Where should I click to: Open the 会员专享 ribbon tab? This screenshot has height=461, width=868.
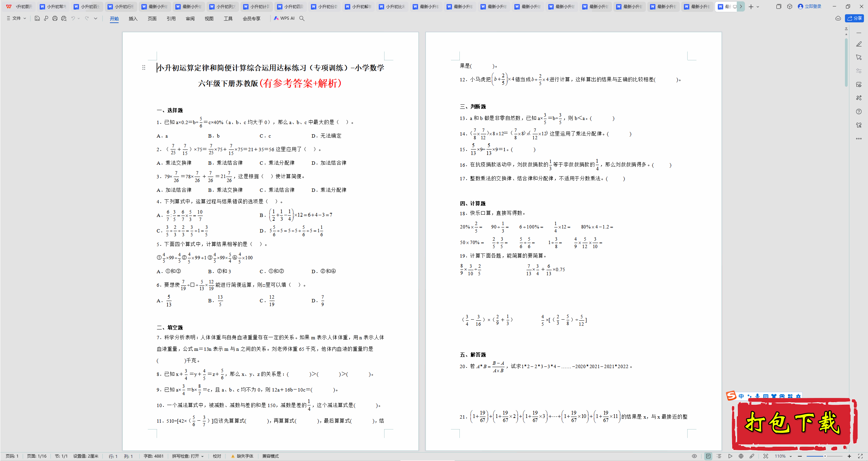[x=252, y=19]
